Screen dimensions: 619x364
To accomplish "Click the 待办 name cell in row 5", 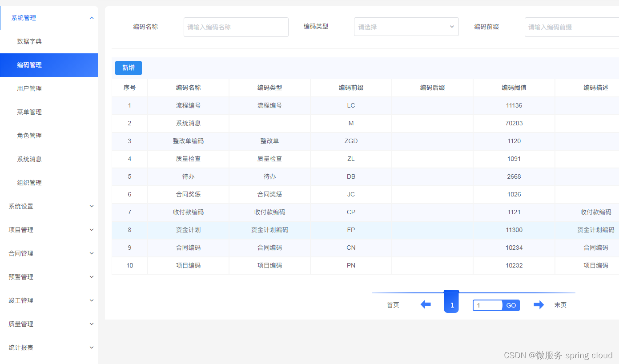I will 188,177.
